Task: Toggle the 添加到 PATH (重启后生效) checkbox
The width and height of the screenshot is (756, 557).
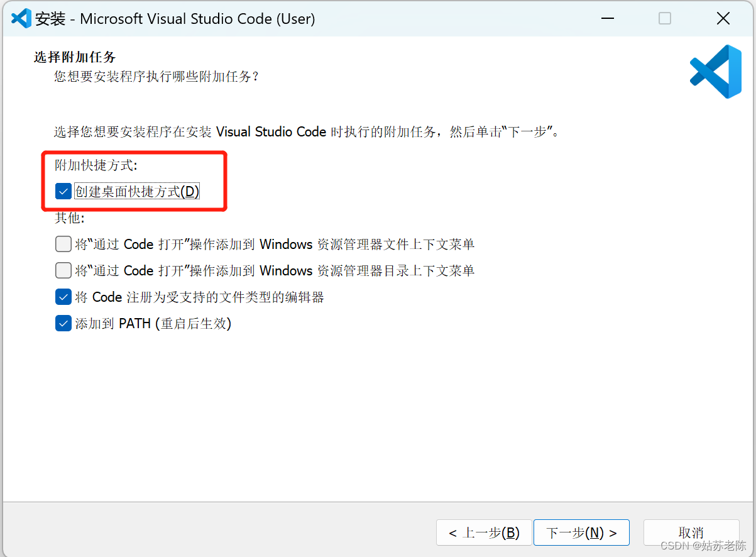Action: point(63,324)
